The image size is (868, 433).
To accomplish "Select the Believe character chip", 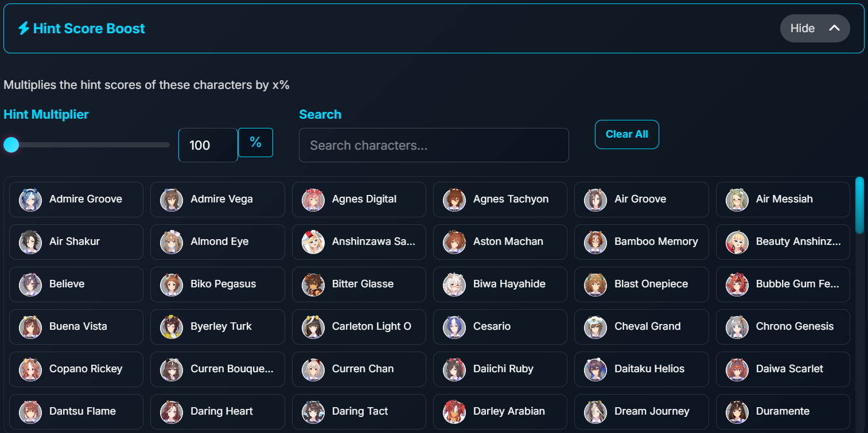I will tap(76, 284).
